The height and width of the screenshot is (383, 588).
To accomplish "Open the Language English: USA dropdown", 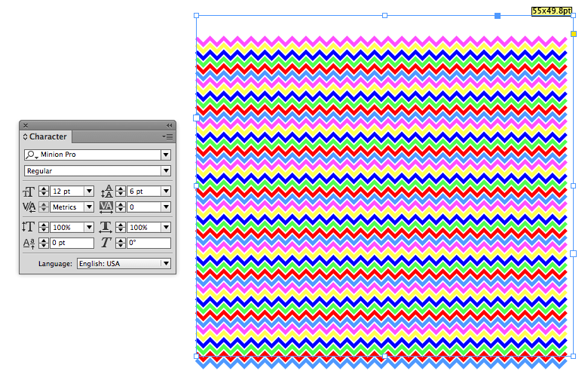I will 166,264.
